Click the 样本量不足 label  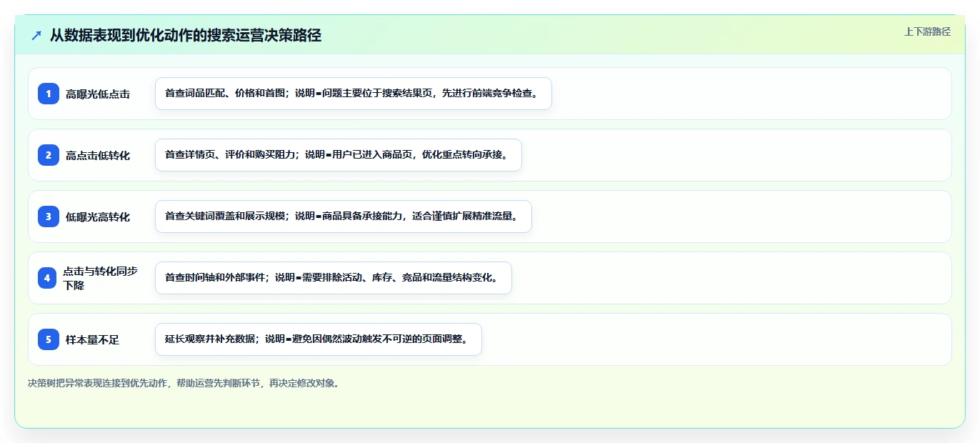[93, 339]
